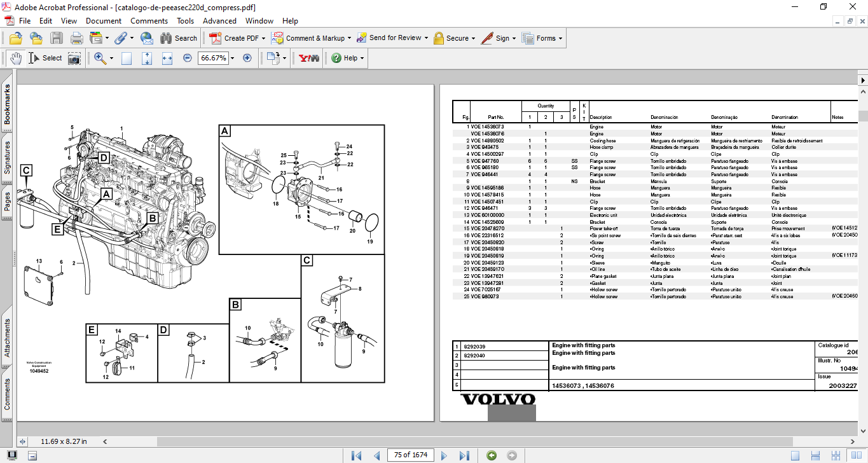Image resolution: width=868 pixels, height=463 pixels.
Task: Go to the last page
Action: tap(464, 455)
